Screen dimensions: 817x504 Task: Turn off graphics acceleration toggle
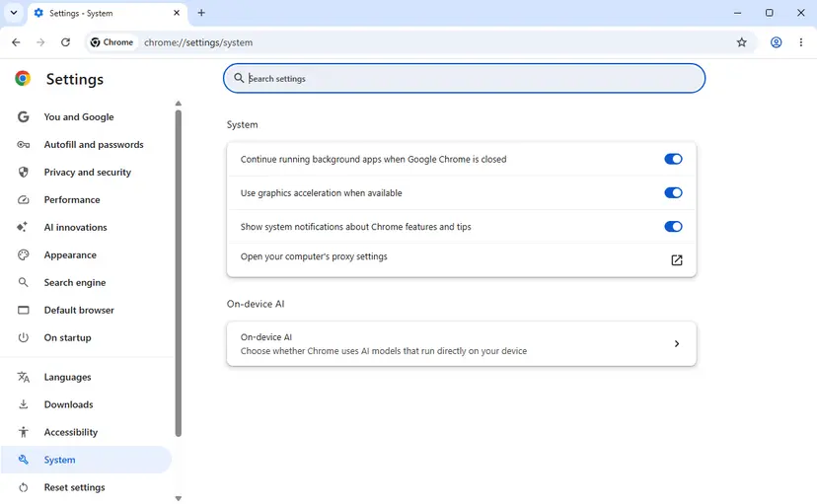point(673,193)
